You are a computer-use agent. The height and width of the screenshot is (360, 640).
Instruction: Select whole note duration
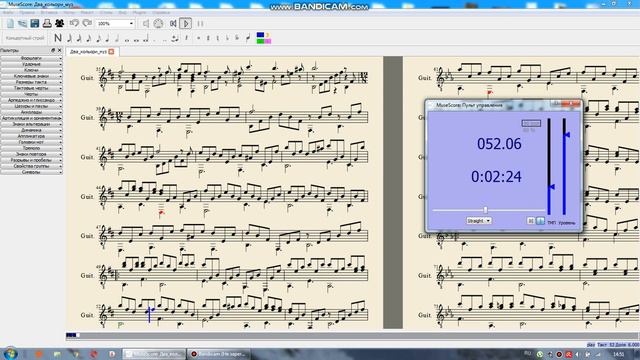(x=127, y=39)
